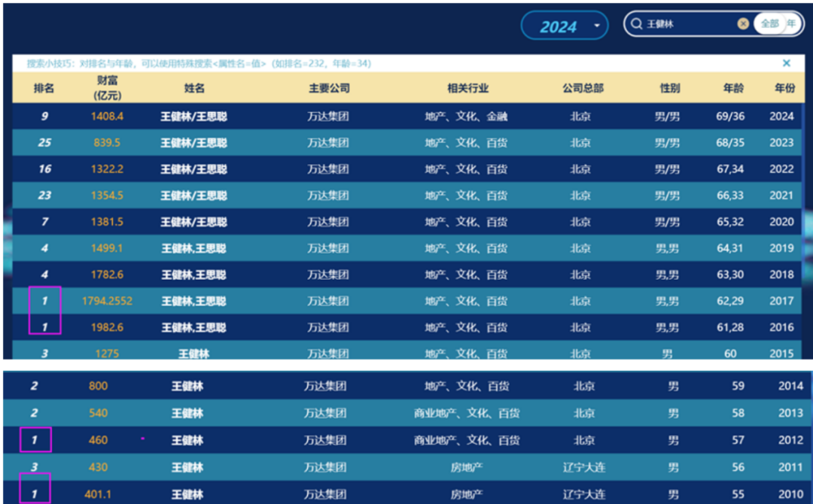This screenshot has height=504, width=813.
Task: Click age cell 69/36
Action: point(730,116)
